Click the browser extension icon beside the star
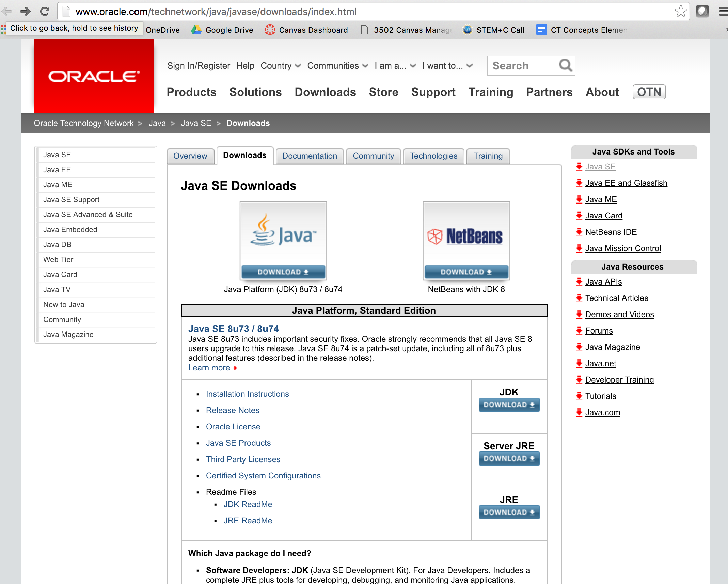Screen dimensions: 728x584 click(702, 12)
